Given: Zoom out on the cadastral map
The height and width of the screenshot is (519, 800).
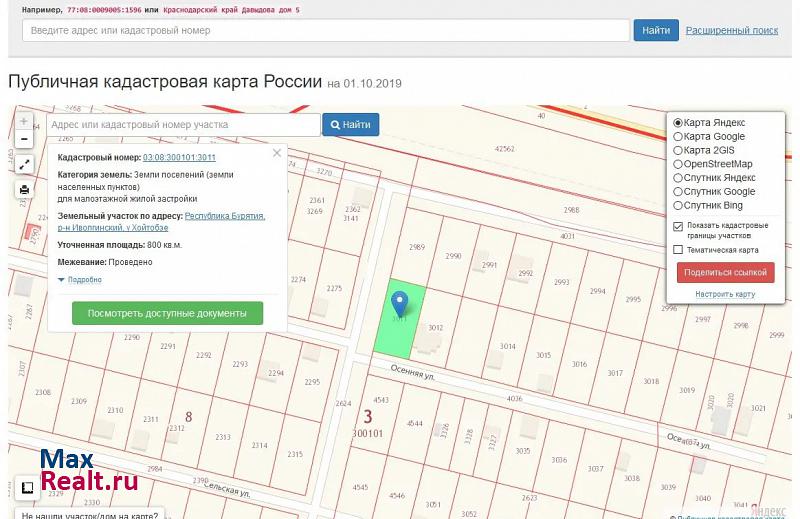Looking at the screenshot, I should click(24, 139).
